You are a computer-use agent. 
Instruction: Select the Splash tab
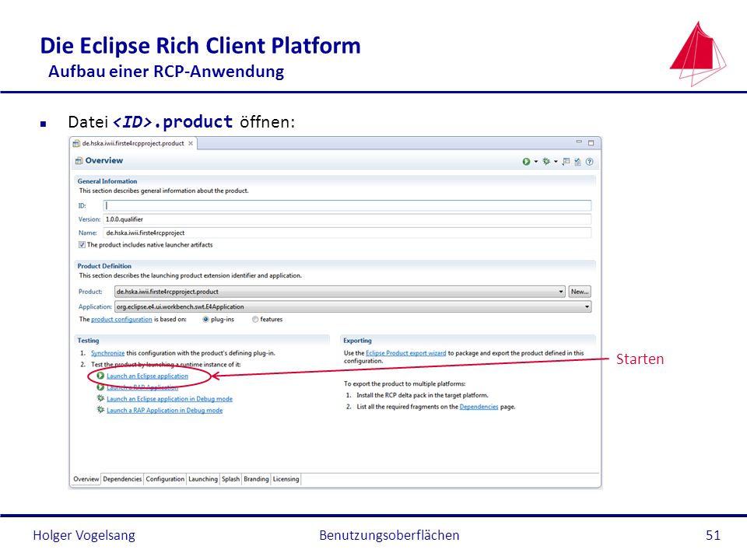pos(230,479)
